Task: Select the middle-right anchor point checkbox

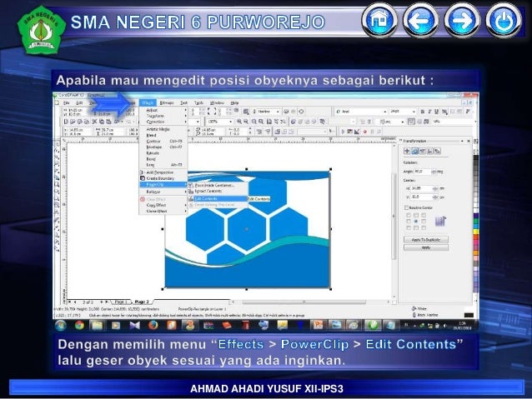Action: point(424,222)
